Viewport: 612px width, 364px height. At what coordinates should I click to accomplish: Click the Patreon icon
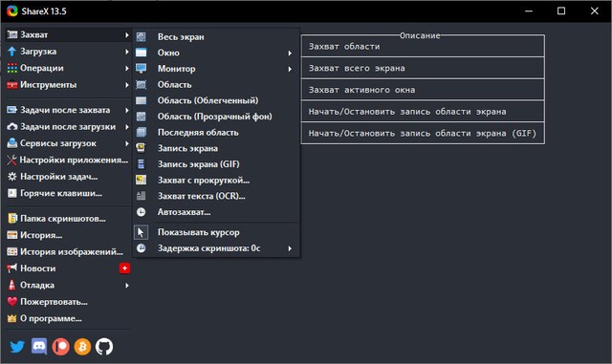click(x=61, y=347)
